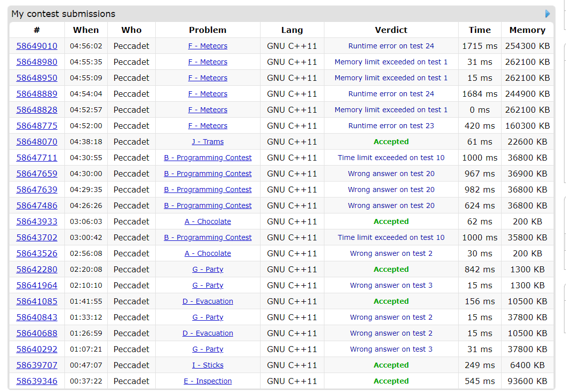The height and width of the screenshot is (392, 566).
Task: Open submission 58642280
Action: coord(36,269)
